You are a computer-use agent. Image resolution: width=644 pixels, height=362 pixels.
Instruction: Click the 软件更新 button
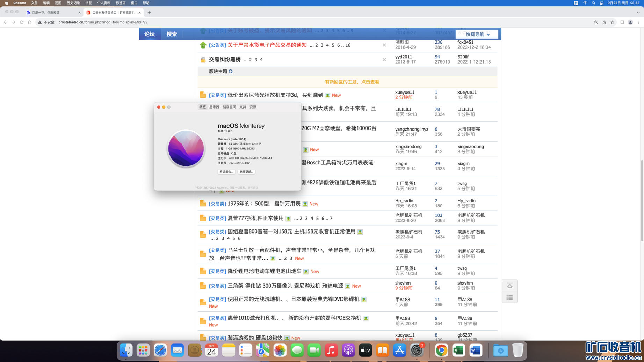point(246,172)
